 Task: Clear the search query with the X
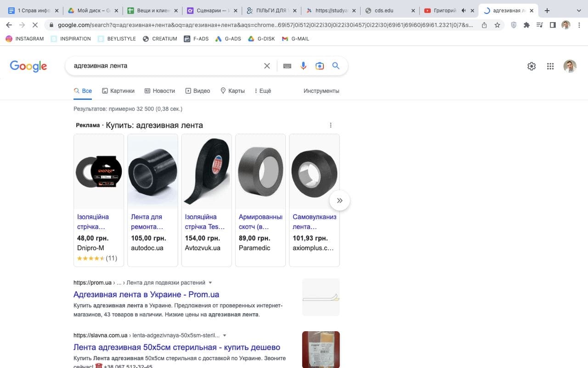coord(267,66)
